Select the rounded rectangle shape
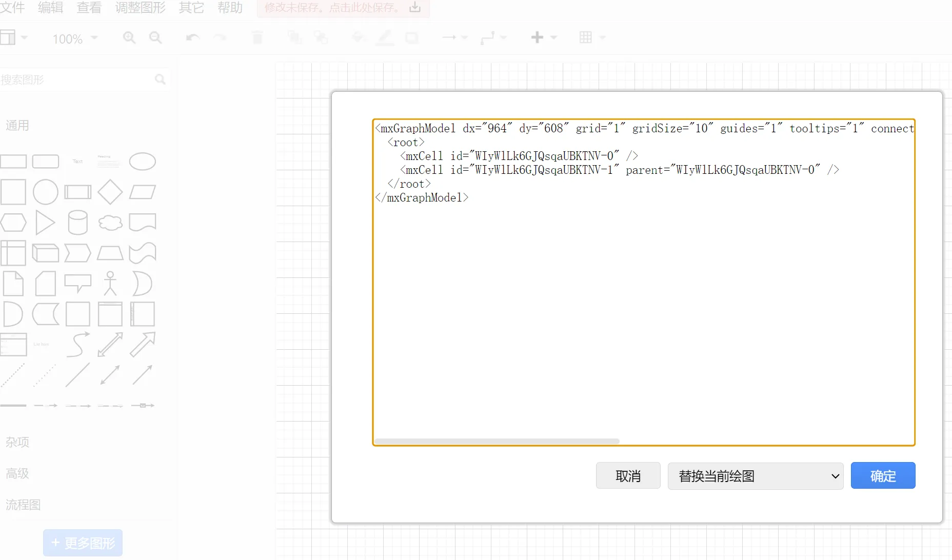This screenshot has height=560, width=952. [x=46, y=162]
